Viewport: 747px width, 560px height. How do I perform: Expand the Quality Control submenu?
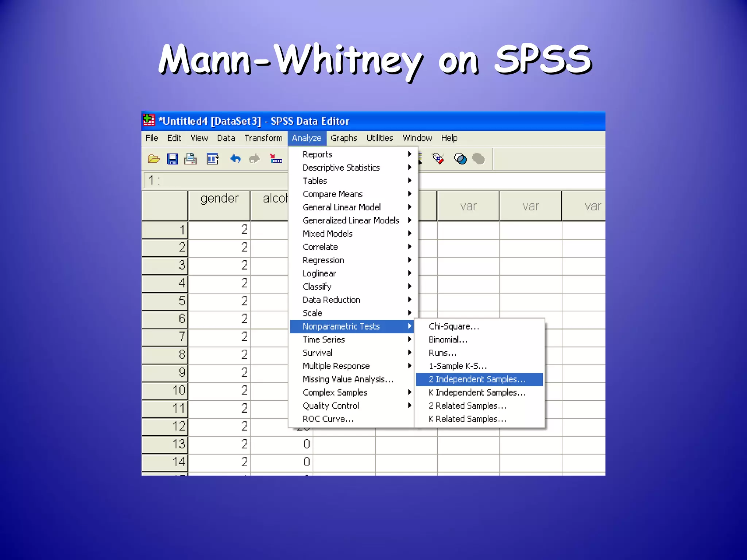click(351, 405)
